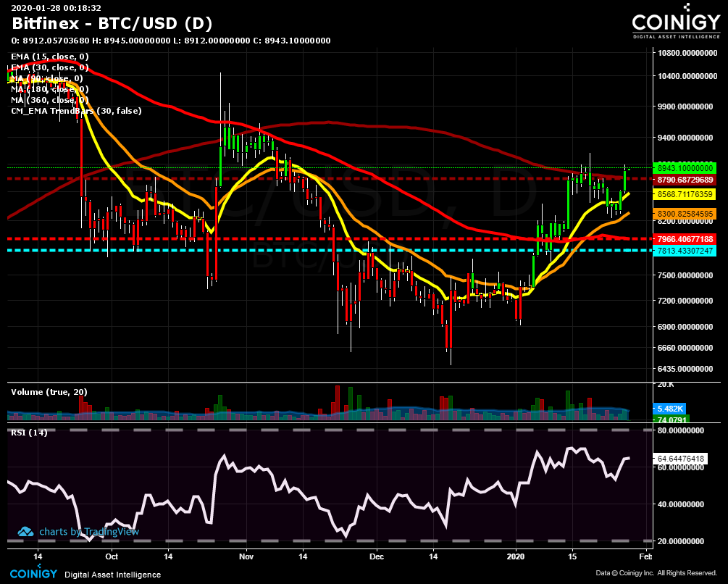Click the COINIGY logo in the footer
This screenshot has height=584, width=728.
point(33,572)
